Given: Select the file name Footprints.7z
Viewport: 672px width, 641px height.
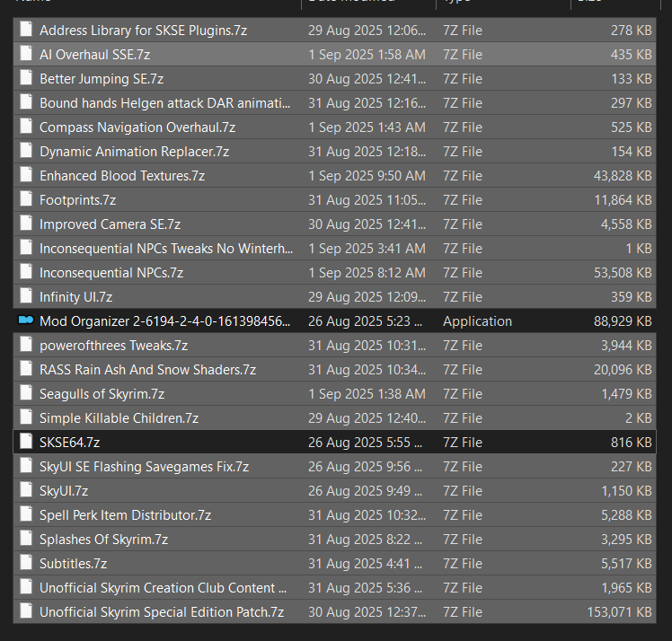Looking at the screenshot, I should click(77, 200).
